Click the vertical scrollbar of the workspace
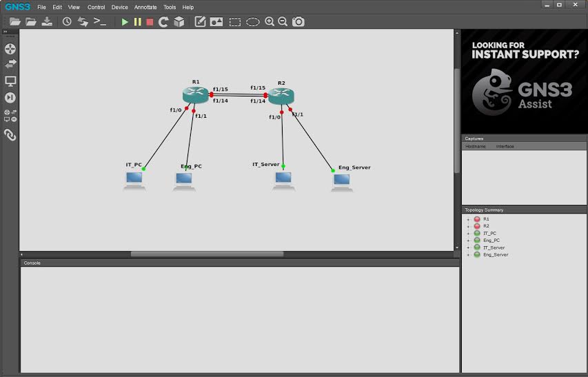The image size is (588, 377). pyautogui.click(x=457, y=121)
